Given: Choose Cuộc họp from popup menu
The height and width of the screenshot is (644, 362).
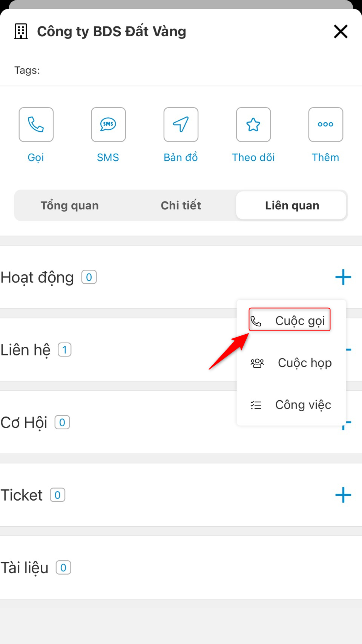Looking at the screenshot, I should pyautogui.click(x=291, y=363).
